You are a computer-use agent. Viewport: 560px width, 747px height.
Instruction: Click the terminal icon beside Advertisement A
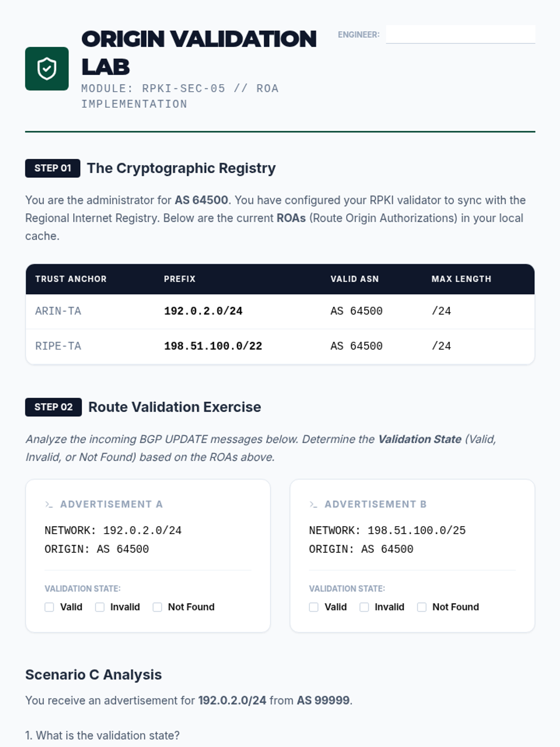49,504
